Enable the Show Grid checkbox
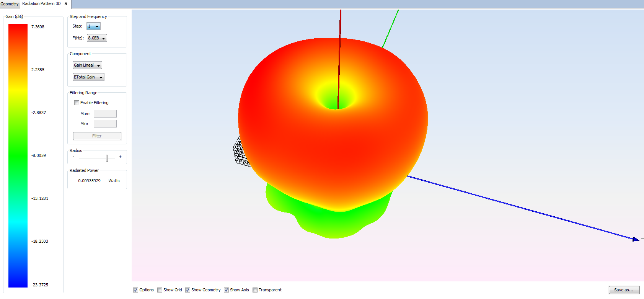Viewport: 644px width, 299px height. (160, 290)
